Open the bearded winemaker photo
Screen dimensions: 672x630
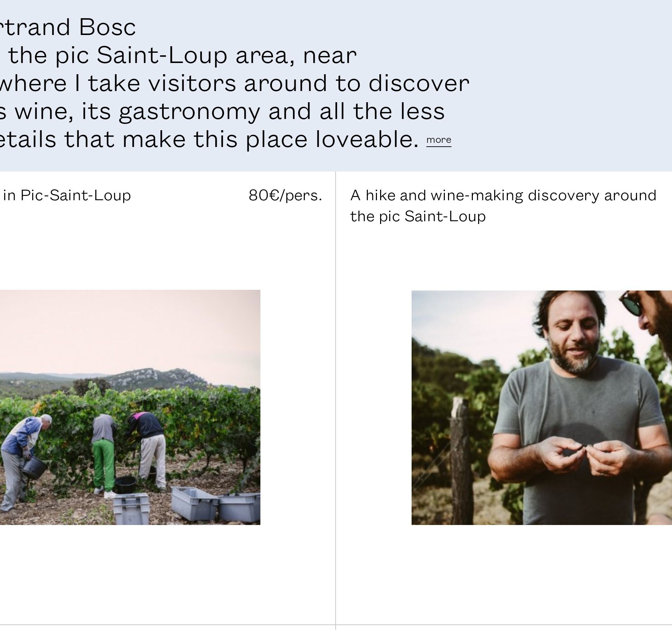coord(541,407)
